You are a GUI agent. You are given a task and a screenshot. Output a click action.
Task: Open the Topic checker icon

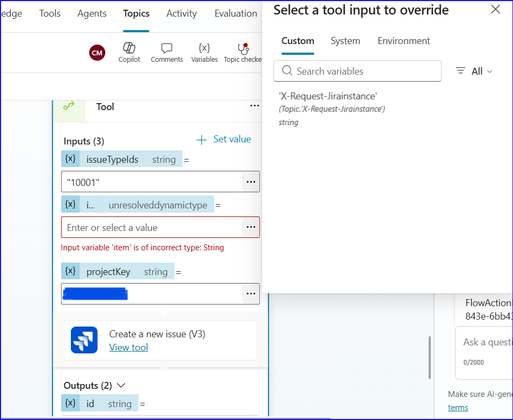[243, 48]
